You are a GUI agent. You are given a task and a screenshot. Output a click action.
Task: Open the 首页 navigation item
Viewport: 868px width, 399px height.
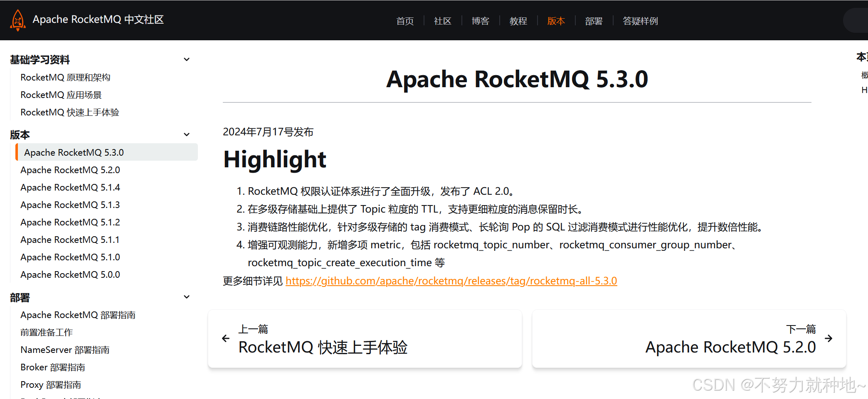tap(405, 21)
